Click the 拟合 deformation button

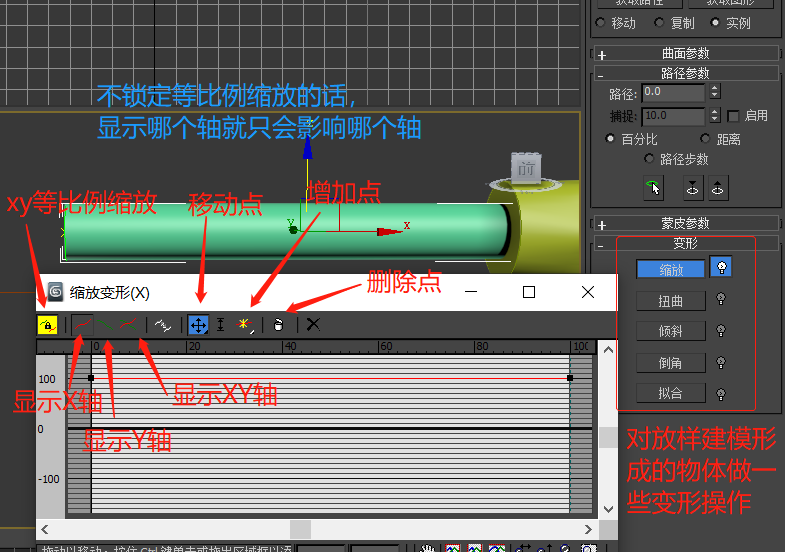click(x=671, y=393)
